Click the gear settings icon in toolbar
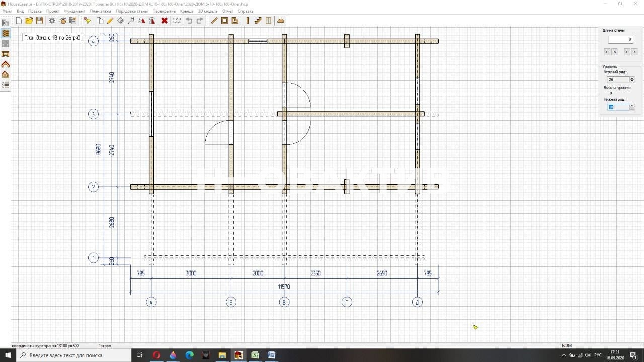The image size is (644, 362). pos(51,21)
